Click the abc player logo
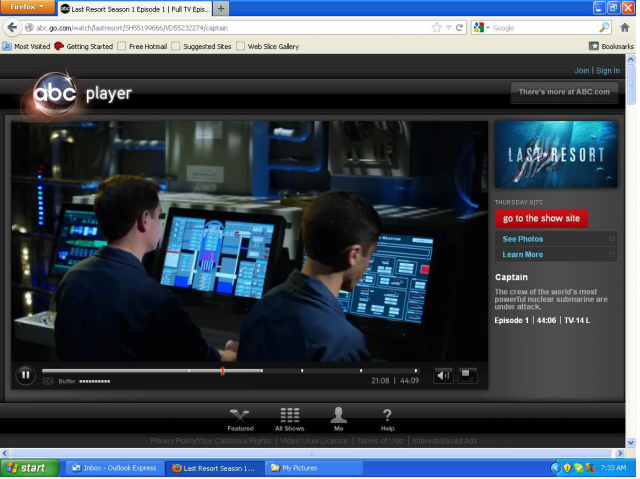Image resolution: width=640 pixels, height=479 pixels. pyautogui.click(x=82, y=95)
